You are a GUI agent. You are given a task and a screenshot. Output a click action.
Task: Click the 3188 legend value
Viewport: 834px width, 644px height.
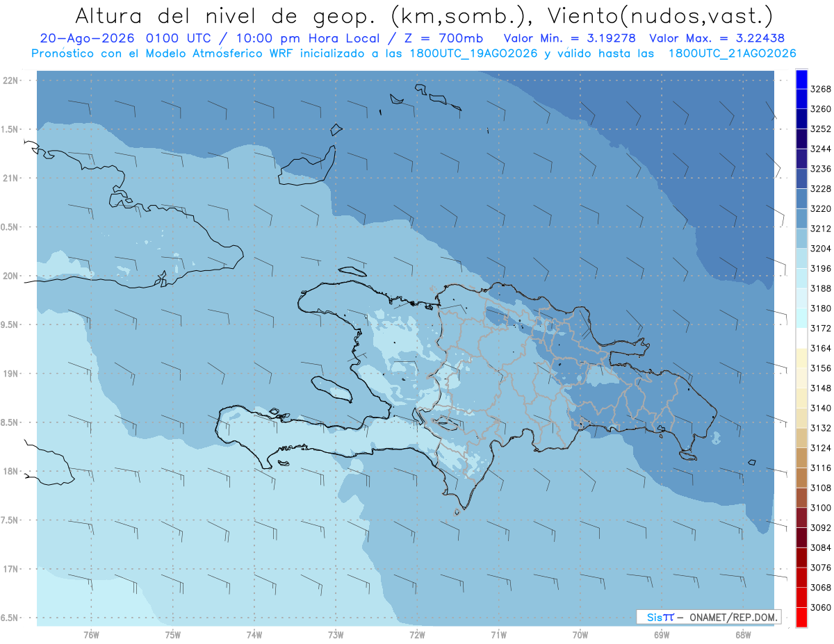point(821,288)
